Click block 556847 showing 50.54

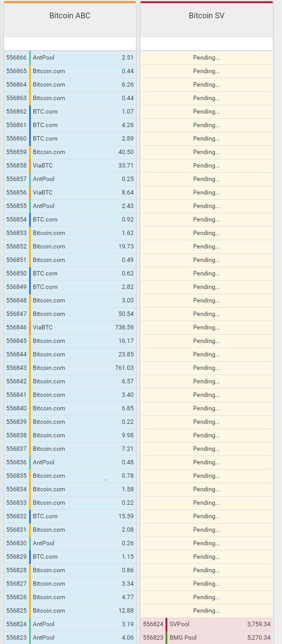pos(70,314)
